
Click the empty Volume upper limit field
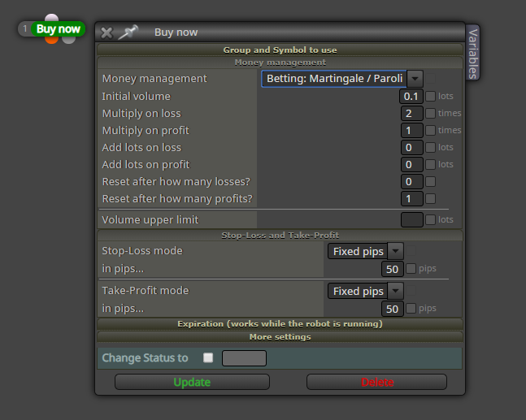pyautogui.click(x=412, y=220)
